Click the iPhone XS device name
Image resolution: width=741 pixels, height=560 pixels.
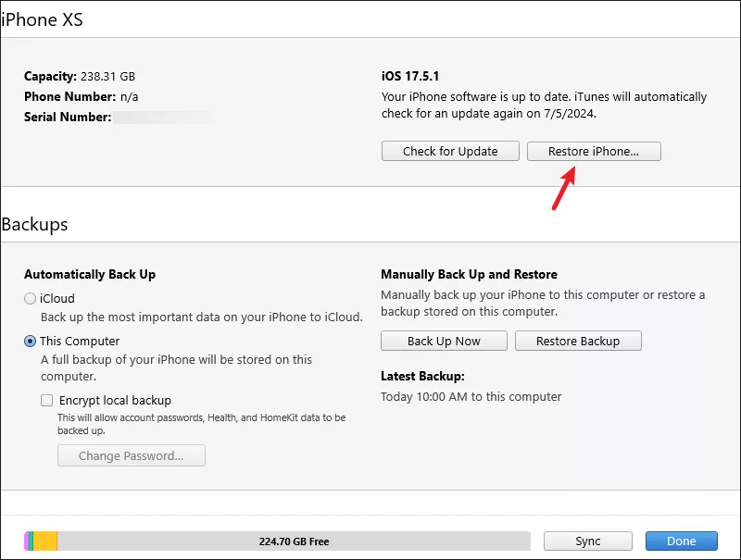pos(43,19)
